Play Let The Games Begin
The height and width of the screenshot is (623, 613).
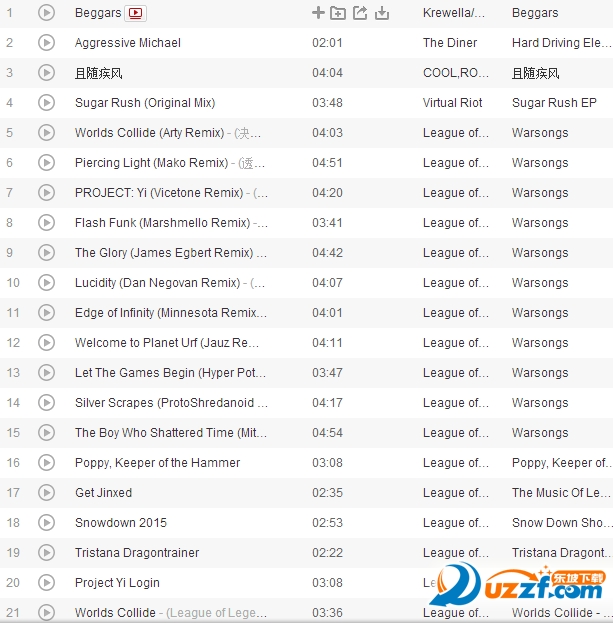tap(46, 373)
